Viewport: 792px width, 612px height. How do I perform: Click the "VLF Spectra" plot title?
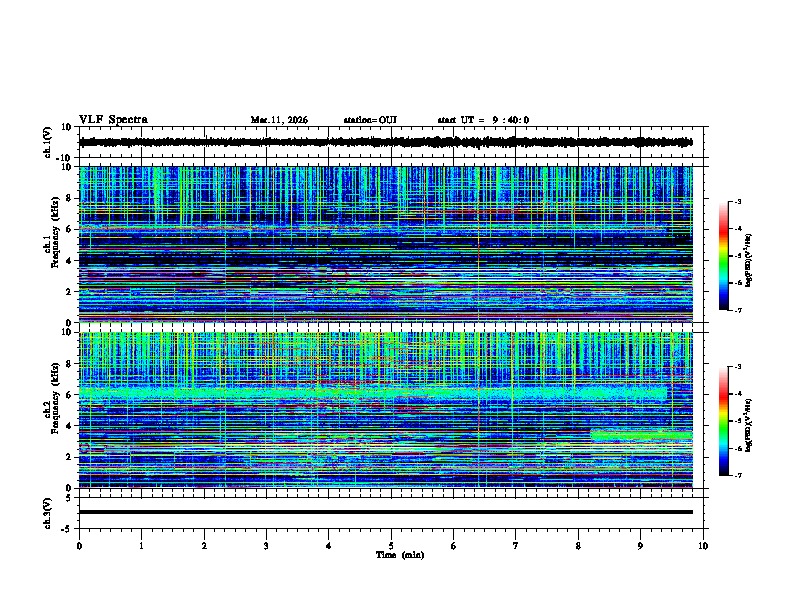point(113,120)
